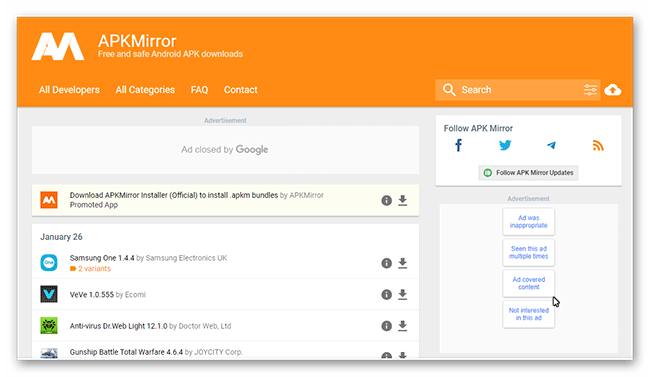Viewport: 650px width, 377px height.
Task: Choose 'Not interested in this ad'
Action: [x=529, y=314]
